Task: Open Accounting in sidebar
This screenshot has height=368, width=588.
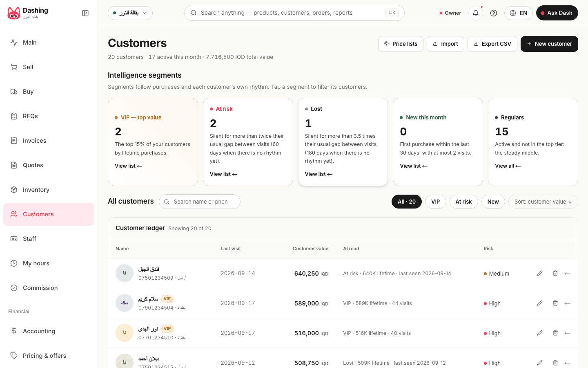Action: (49, 331)
